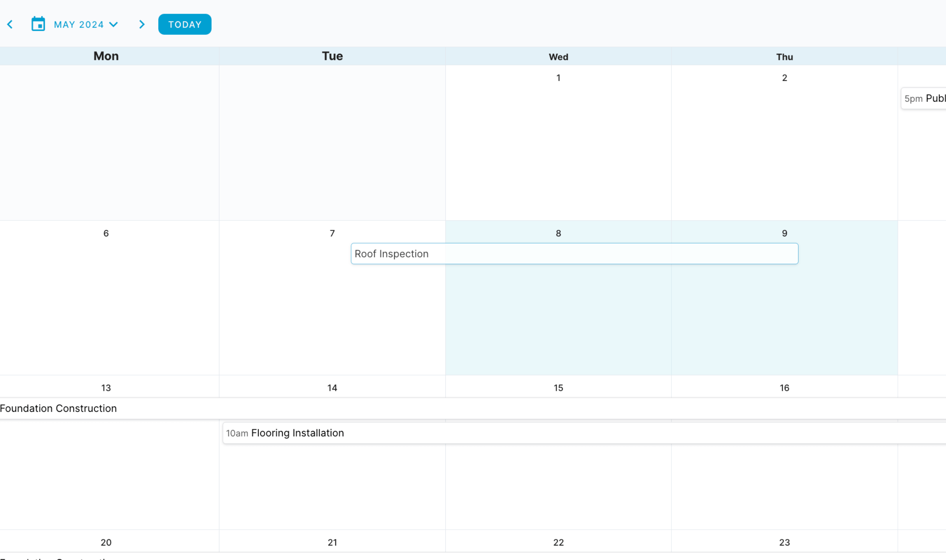Viewport: 946px width, 560px height.
Task: Select the Thu column header
Action: tap(785, 57)
